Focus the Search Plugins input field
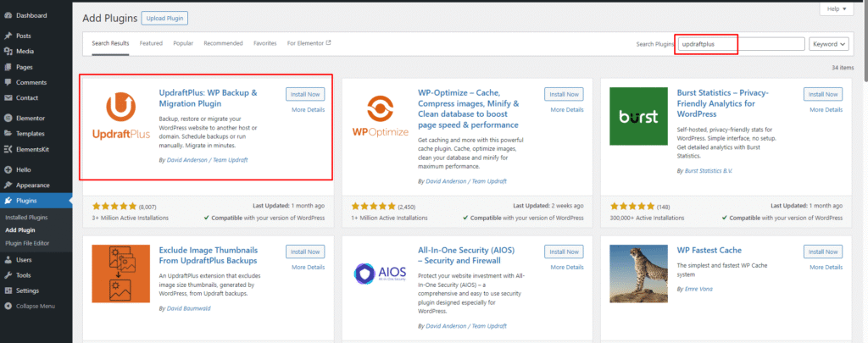 click(741, 44)
